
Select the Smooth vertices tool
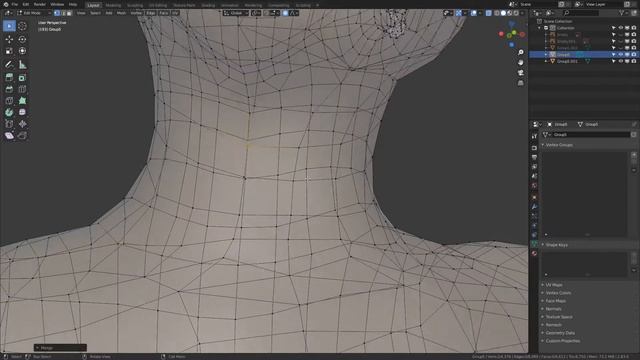pyautogui.click(x=22, y=112)
